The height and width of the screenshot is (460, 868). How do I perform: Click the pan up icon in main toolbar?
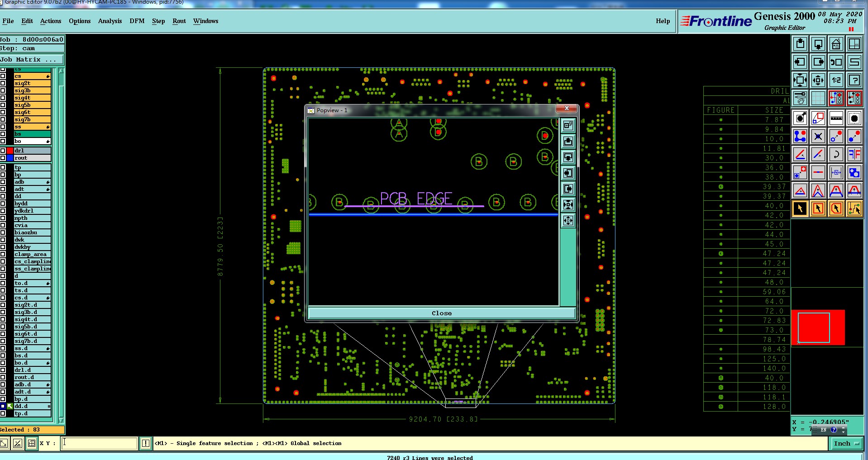coord(800,44)
